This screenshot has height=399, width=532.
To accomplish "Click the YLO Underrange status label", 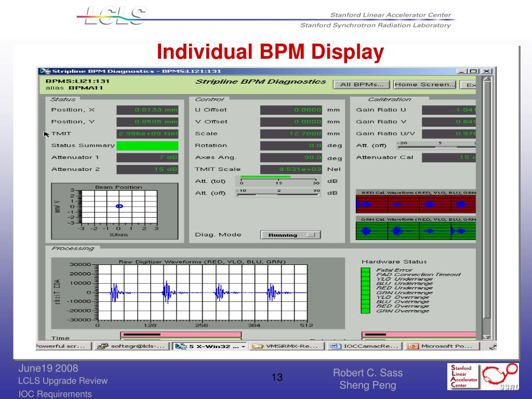I will click(404, 279).
